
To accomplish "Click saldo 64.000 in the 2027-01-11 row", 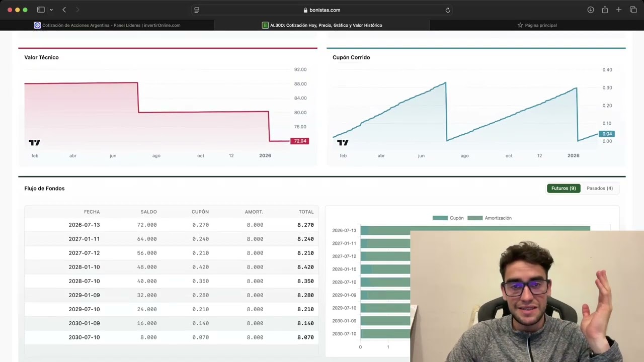I will tap(147, 239).
